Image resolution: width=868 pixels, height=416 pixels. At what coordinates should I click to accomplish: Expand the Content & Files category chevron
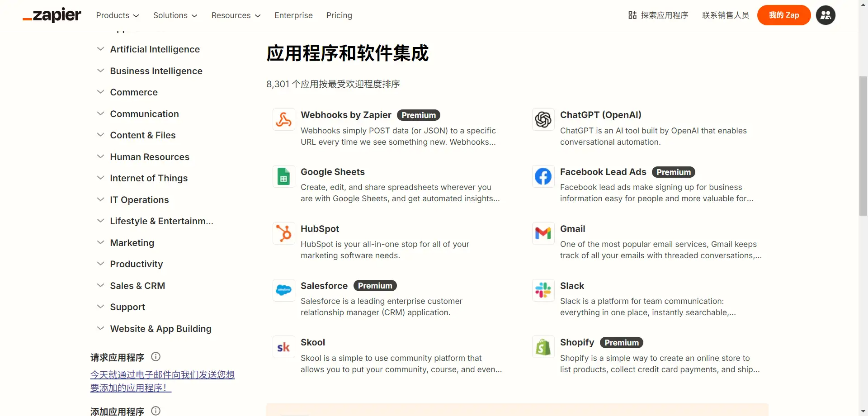(100, 135)
